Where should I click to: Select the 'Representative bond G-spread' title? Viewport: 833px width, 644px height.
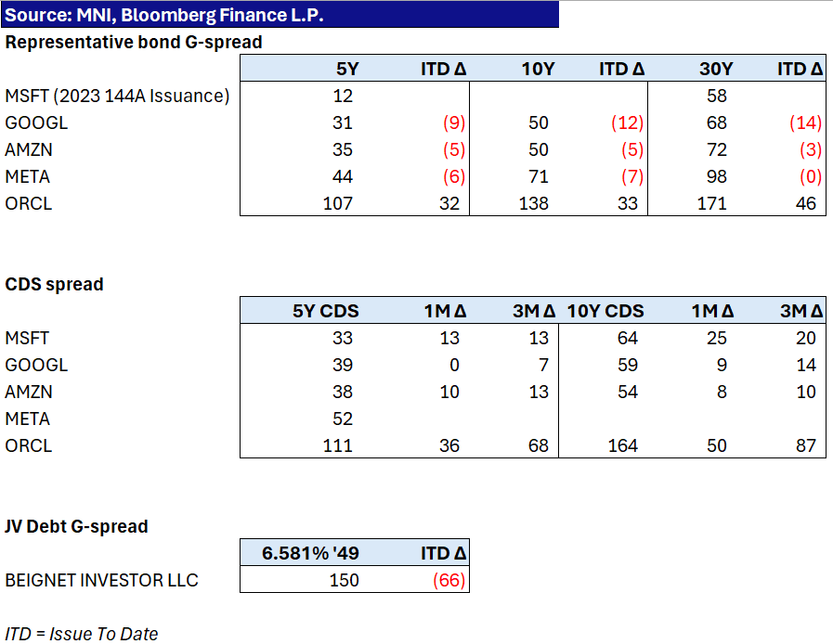(x=134, y=42)
